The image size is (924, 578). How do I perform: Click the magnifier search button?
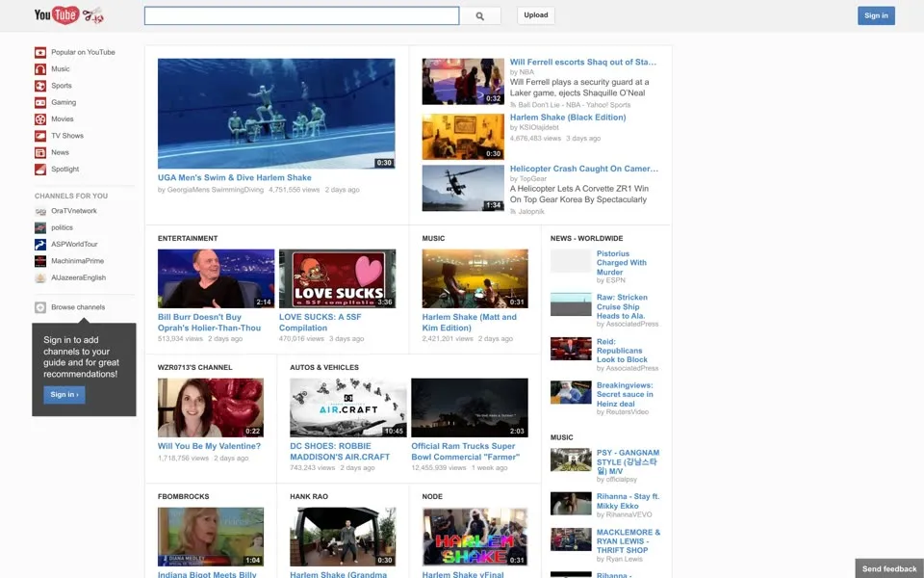point(479,16)
